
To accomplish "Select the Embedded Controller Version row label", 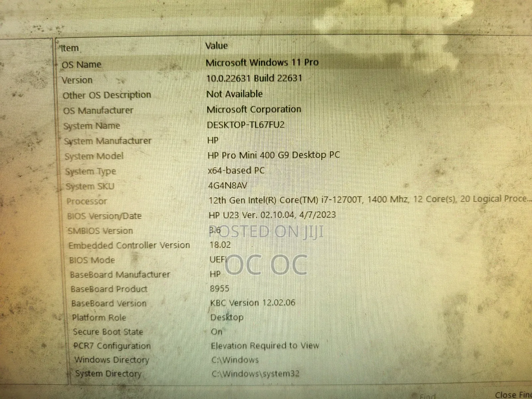I will tap(129, 245).
